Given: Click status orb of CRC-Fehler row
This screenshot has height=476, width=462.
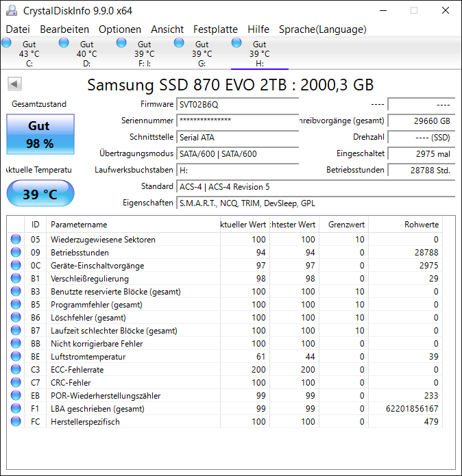Looking at the screenshot, I should pyautogui.click(x=16, y=382).
